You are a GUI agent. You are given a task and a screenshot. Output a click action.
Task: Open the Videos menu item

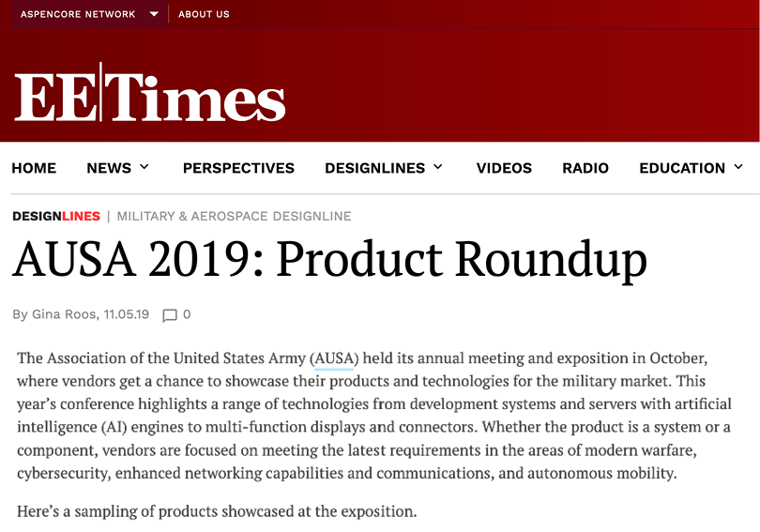tap(504, 168)
